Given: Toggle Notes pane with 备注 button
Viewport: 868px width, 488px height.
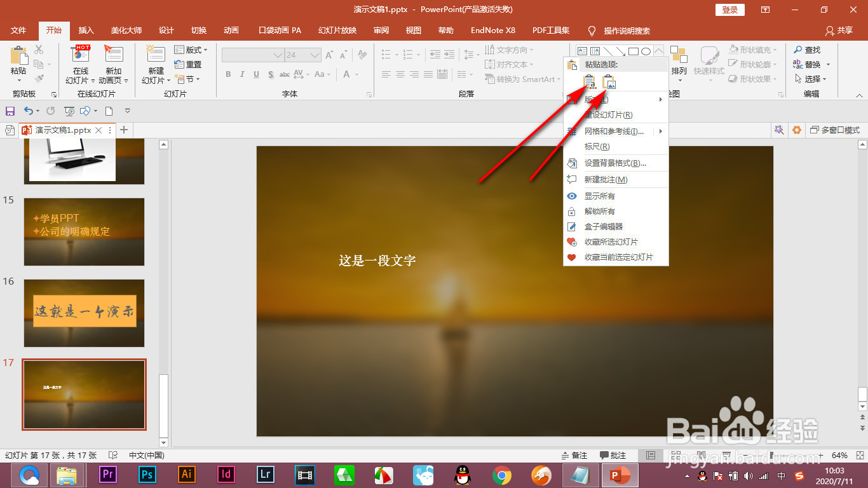Looking at the screenshot, I should [x=574, y=456].
